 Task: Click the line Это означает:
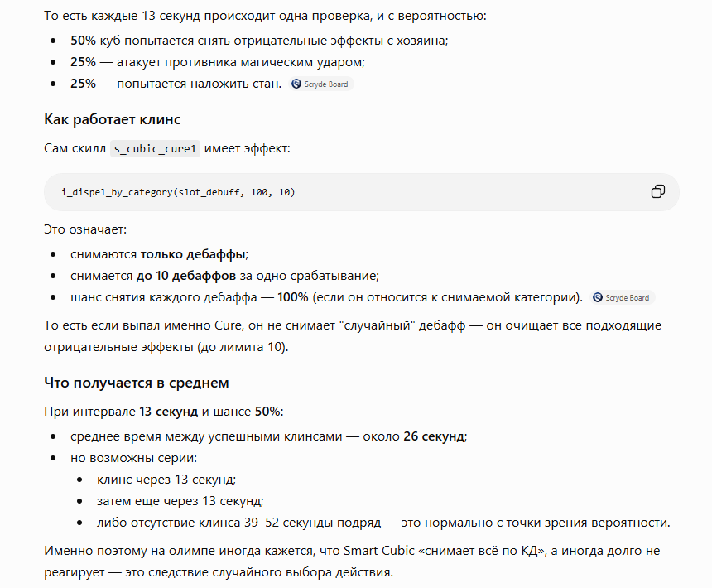pyautogui.click(x=85, y=229)
